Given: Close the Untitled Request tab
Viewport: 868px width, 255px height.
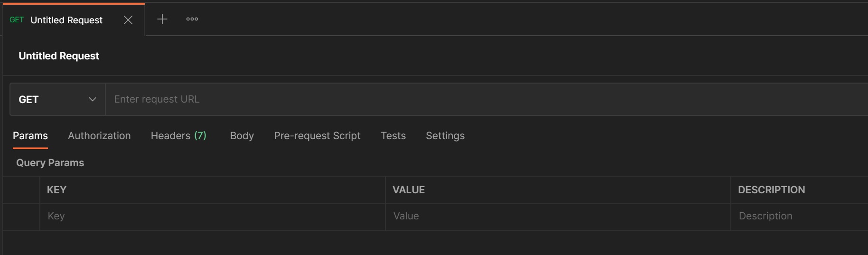Looking at the screenshot, I should click(128, 20).
